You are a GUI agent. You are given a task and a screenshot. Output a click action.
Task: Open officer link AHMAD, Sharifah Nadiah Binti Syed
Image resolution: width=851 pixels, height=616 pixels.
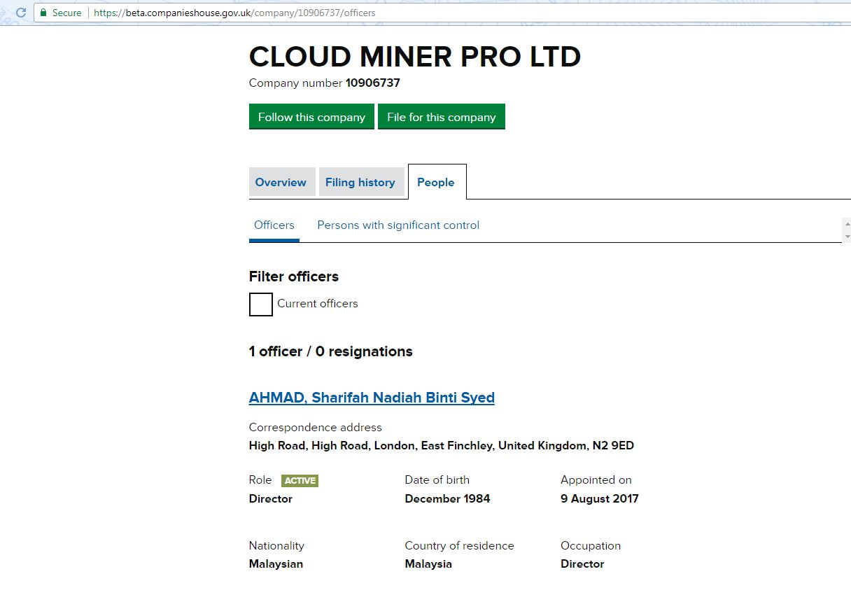tap(372, 398)
